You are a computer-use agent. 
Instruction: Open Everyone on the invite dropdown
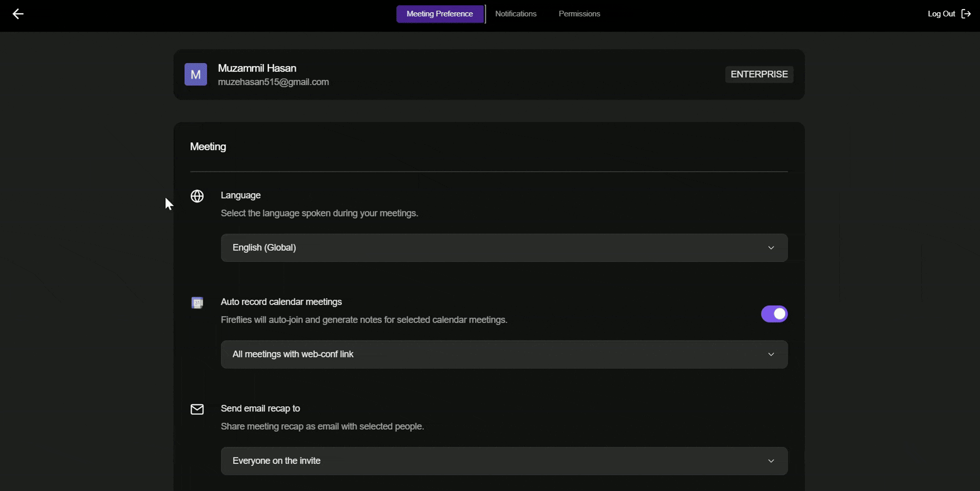[x=504, y=461]
